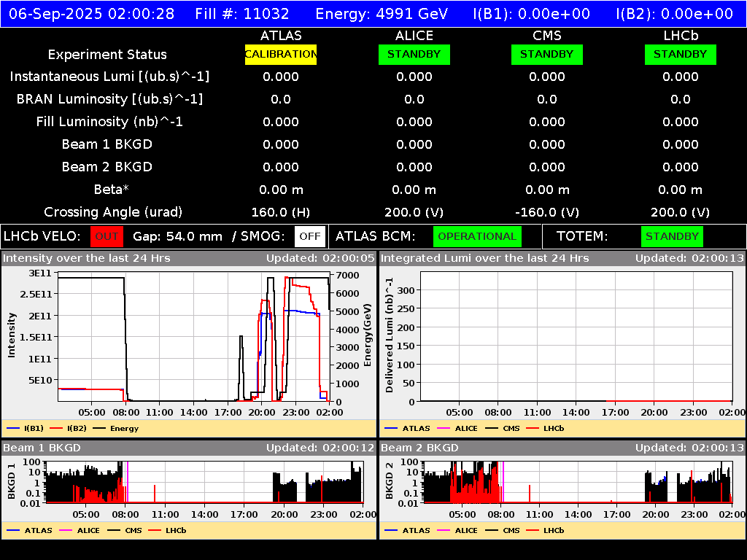The height and width of the screenshot is (560, 747).
Task: Click ALICE crossing angle 200.0 (V)
Action: click(x=414, y=212)
